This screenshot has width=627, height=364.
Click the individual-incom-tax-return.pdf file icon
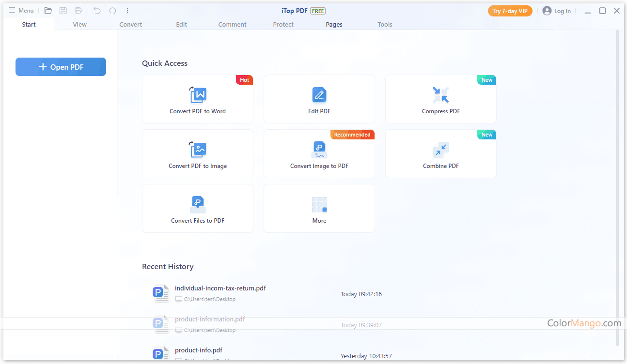click(160, 294)
